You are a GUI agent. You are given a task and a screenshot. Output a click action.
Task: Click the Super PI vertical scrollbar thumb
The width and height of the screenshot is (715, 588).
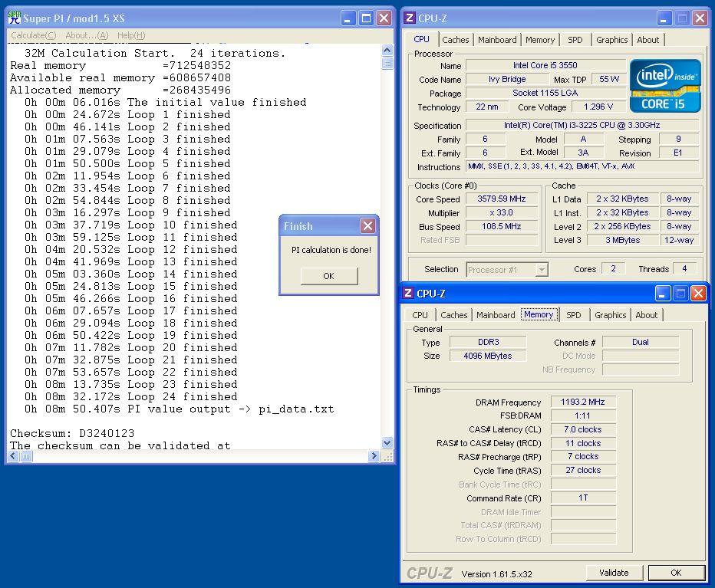pos(387,63)
